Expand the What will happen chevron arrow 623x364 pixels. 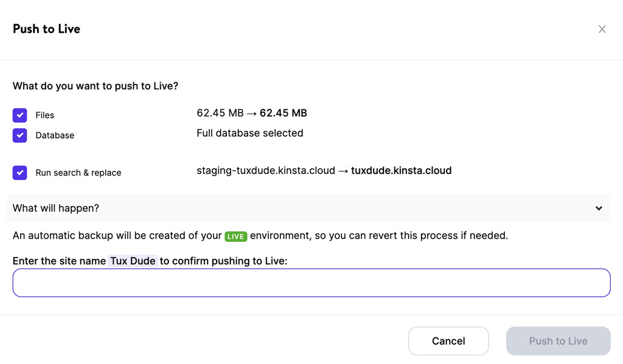[x=599, y=208]
